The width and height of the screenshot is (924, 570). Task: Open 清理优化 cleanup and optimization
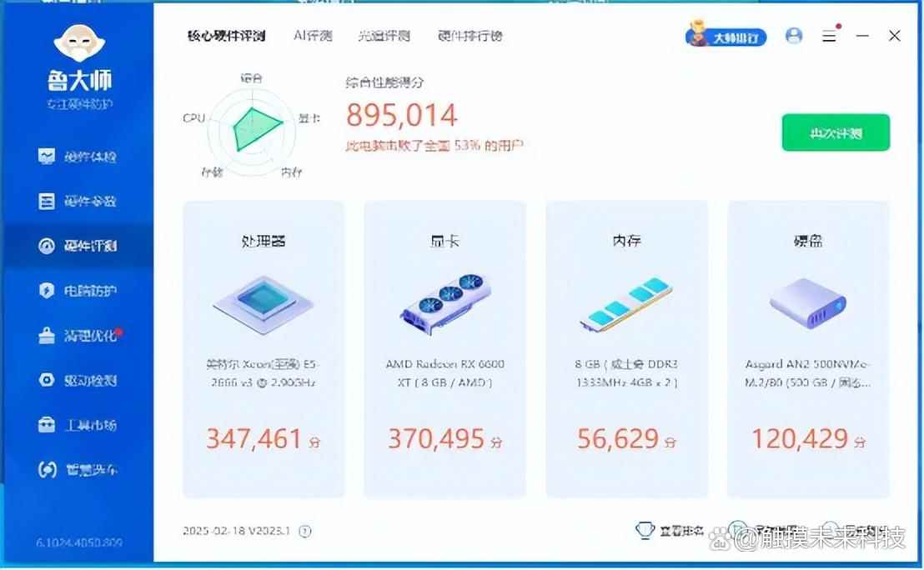[x=78, y=336]
